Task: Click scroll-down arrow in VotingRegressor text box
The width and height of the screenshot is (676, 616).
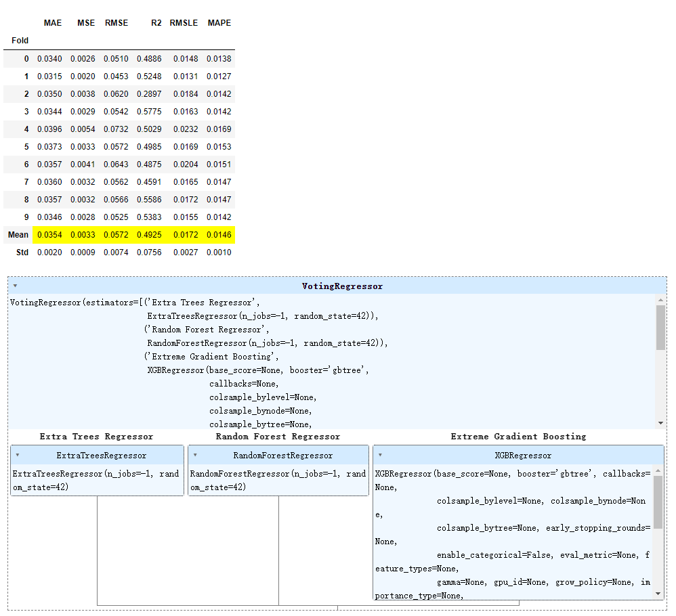Action: pyautogui.click(x=660, y=424)
